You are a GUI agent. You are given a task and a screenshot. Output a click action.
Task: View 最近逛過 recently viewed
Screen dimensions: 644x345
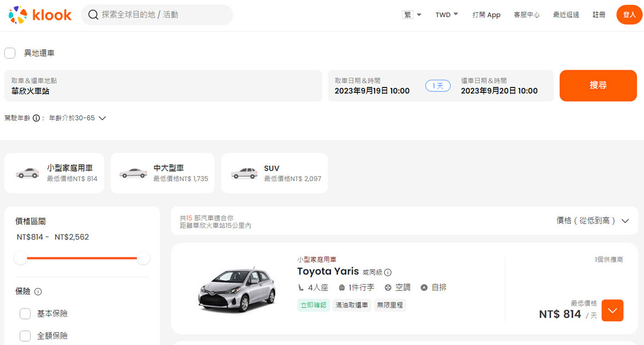point(566,15)
